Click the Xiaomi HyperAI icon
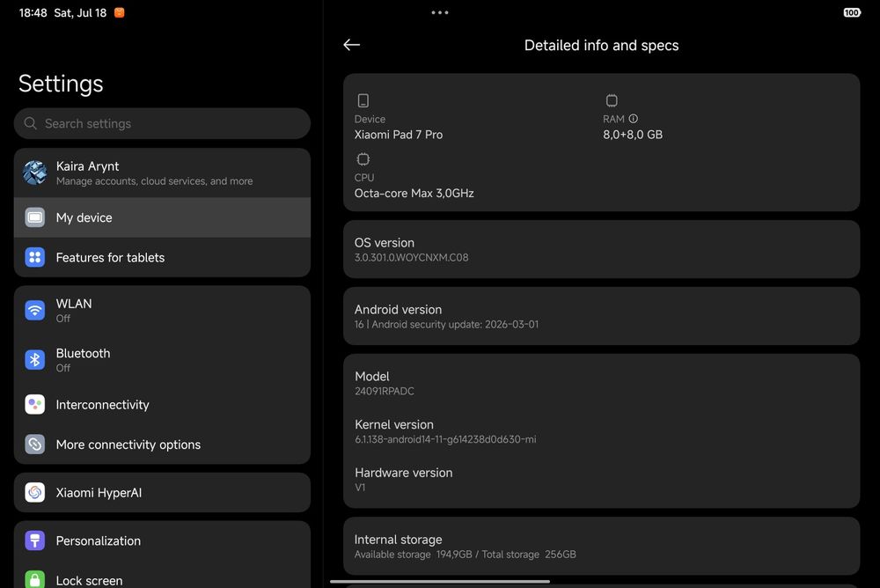The width and height of the screenshot is (880, 588). pyautogui.click(x=35, y=493)
